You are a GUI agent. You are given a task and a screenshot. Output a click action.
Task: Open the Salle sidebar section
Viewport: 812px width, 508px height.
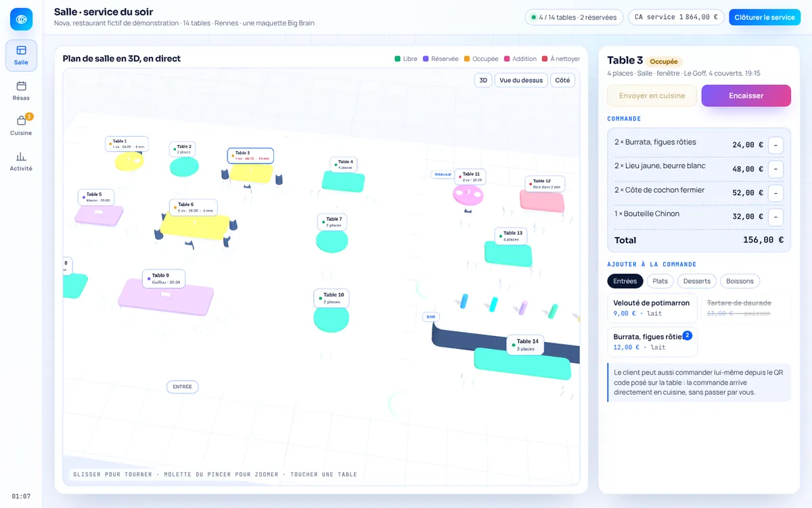pyautogui.click(x=21, y=56)
